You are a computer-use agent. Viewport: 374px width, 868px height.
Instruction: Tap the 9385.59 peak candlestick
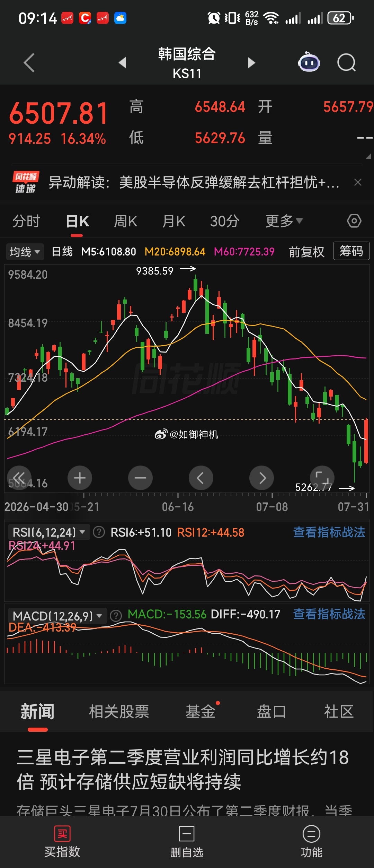pyautogui.click(x=195, y=287)
